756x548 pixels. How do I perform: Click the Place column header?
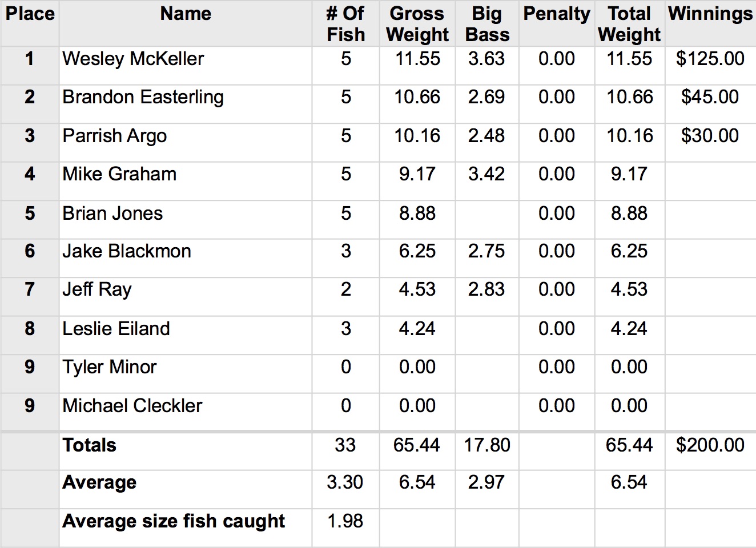pyautogui.click(x=30, y=14)
